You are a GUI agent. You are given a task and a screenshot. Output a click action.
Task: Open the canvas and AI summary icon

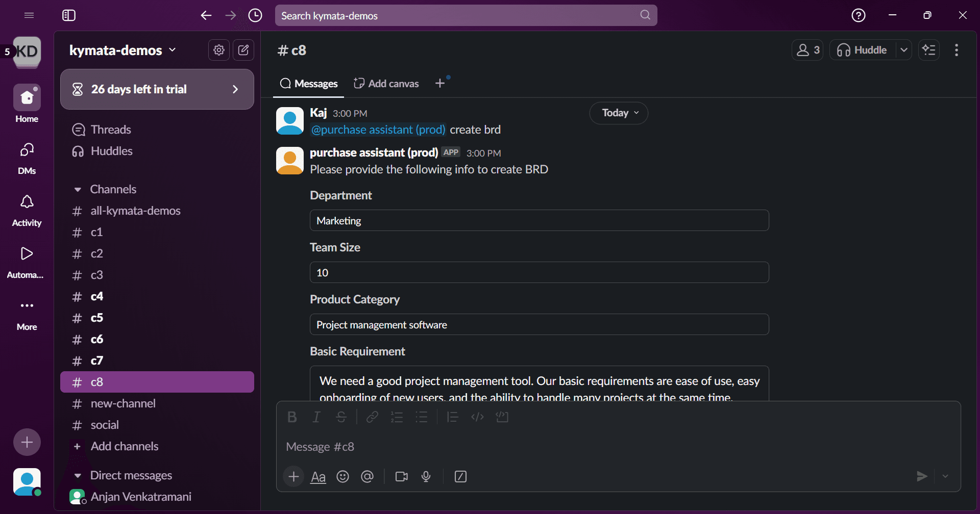[x=929, y=50]
